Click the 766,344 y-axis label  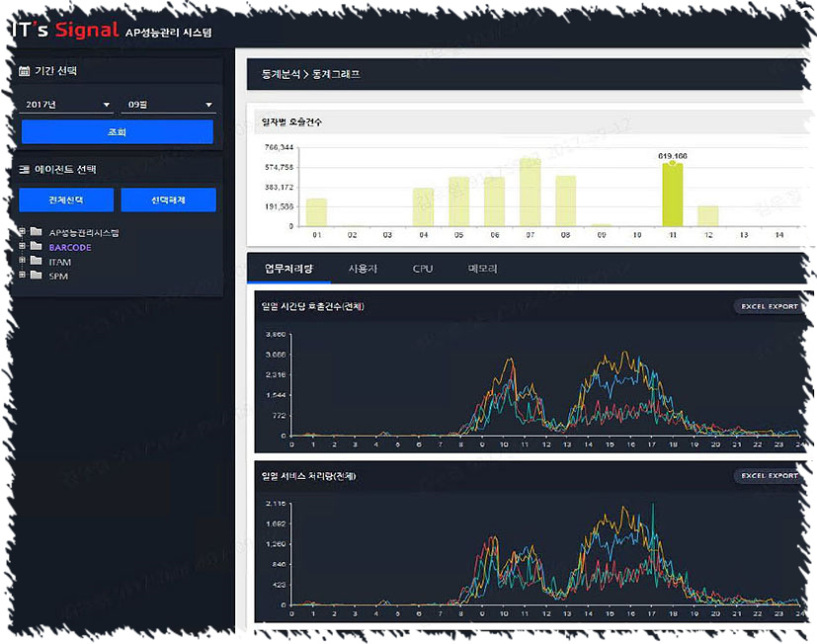point(279,147)
